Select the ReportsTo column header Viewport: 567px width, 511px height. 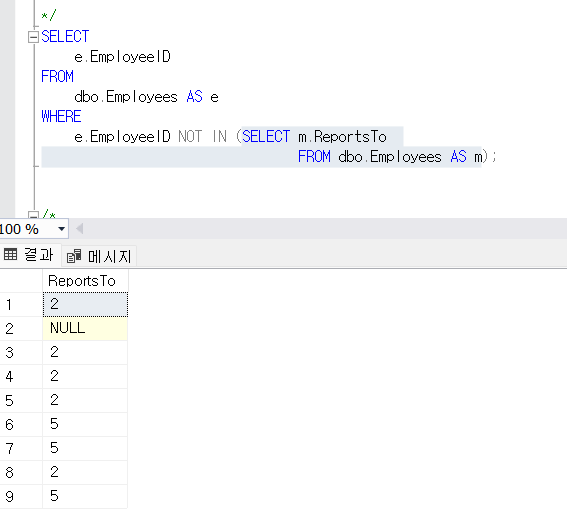85,281
